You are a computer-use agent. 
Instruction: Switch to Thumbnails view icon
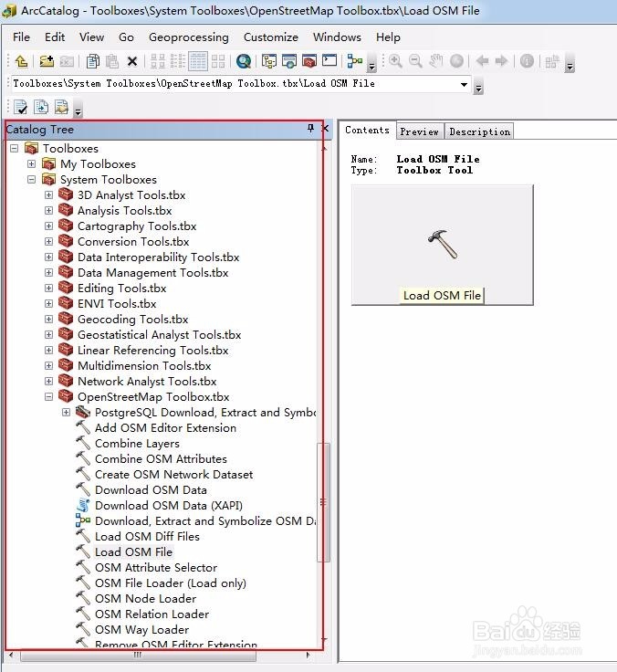coord(218,61)
